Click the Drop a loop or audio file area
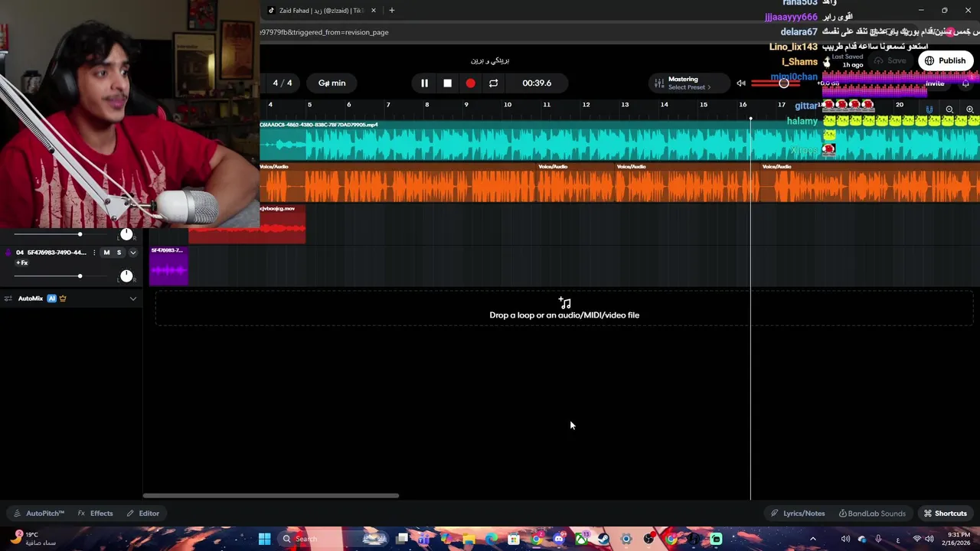The height and width of the screenshot is (551, 980). pos(564,308)
